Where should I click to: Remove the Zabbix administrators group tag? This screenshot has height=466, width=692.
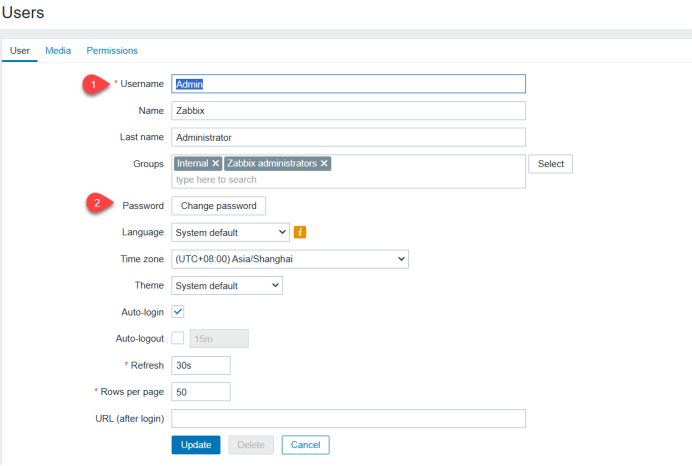[x=324, y=163]
